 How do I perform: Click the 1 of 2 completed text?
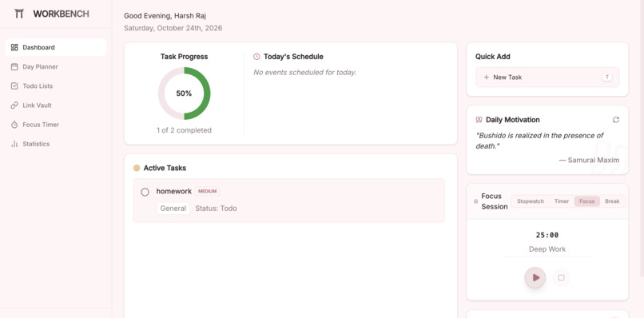184,130
